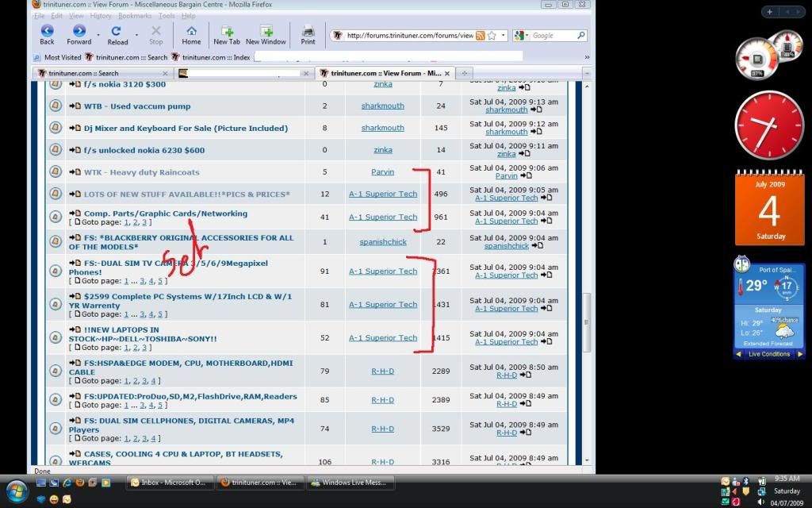Viewport: 812px width, 508px height.
Task: Click the weather gadget's left arrow
Action: click(739, 355)
